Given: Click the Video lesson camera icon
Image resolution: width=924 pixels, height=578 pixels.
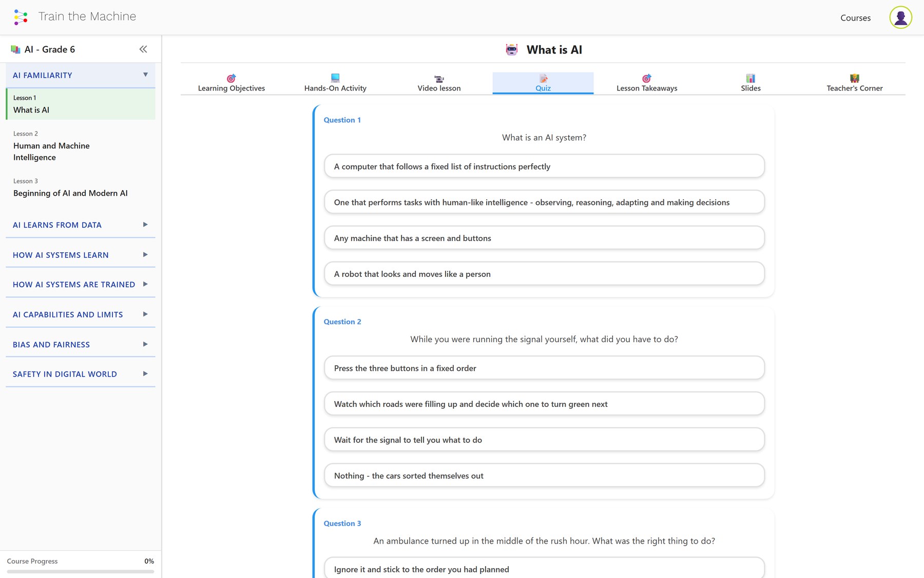Looking at the screenshot, I should click(439, 79).
